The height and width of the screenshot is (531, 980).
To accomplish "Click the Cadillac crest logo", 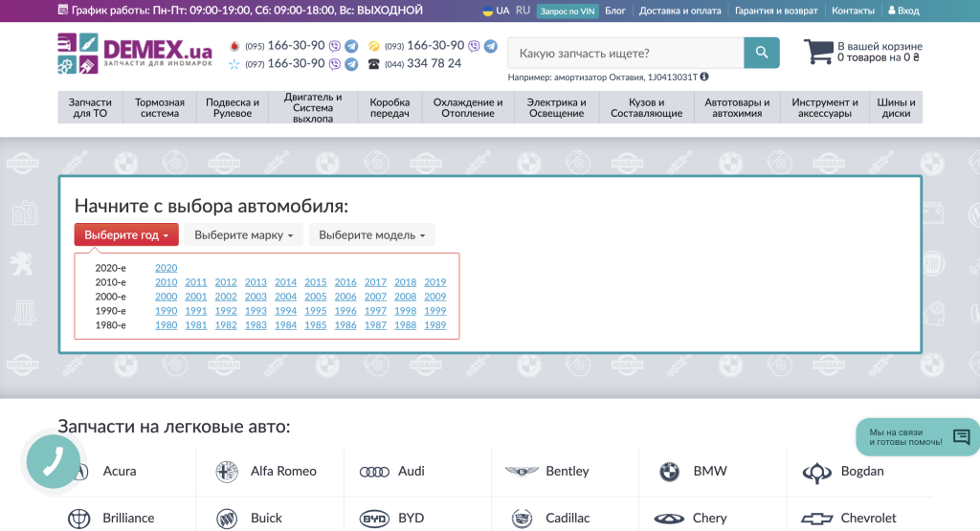I will click(522, 519).
